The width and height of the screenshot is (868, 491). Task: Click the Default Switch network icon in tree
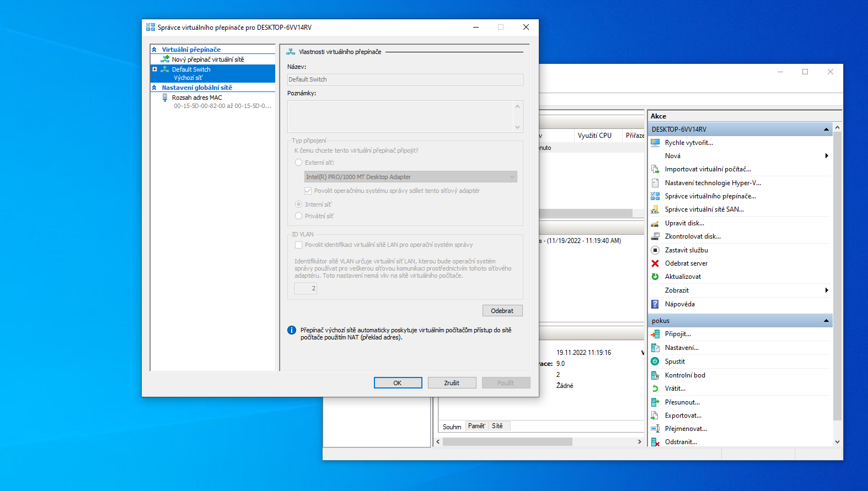point(165,69)
